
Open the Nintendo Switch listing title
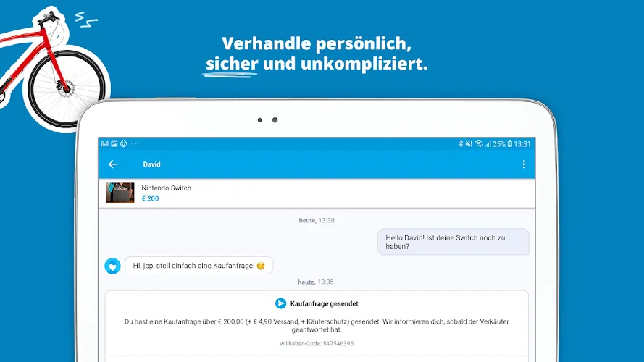coord(167,188)
